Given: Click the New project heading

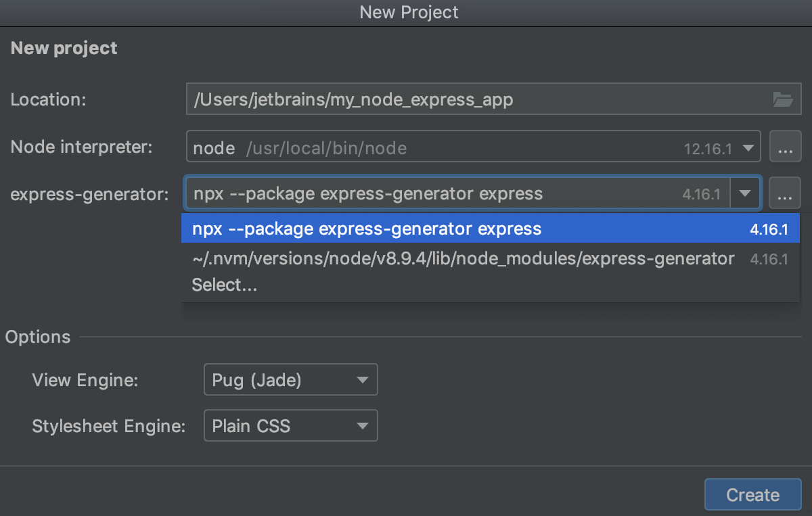Looking at the screenshot, I should (63, 47).
